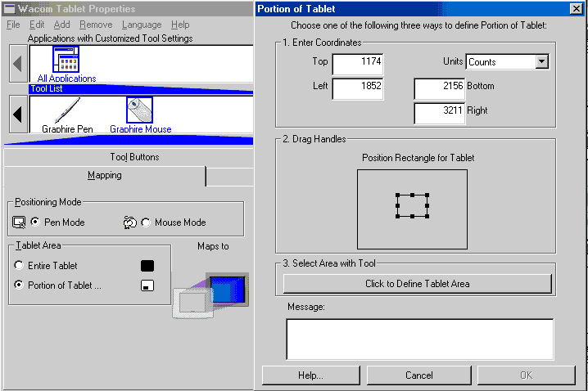588x391 pixels.
Task: Click the Top coordinate field
Action: [358, 65]
